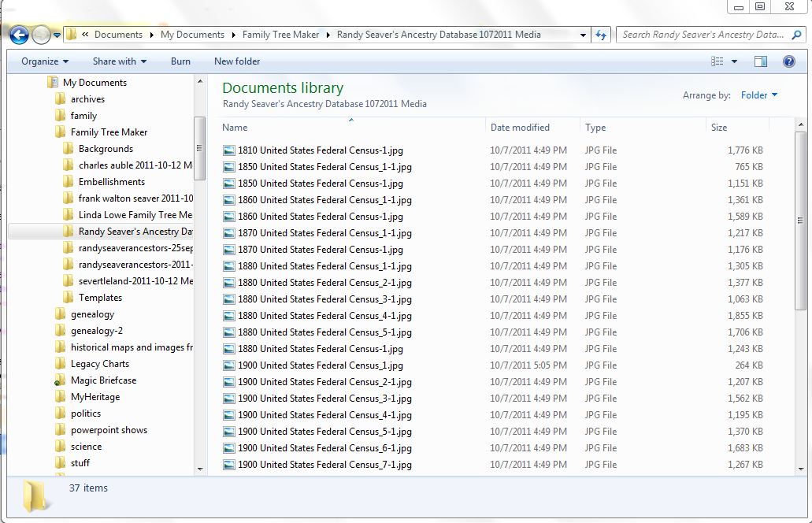Select My Documents in navigation tree

coord(95,83)
